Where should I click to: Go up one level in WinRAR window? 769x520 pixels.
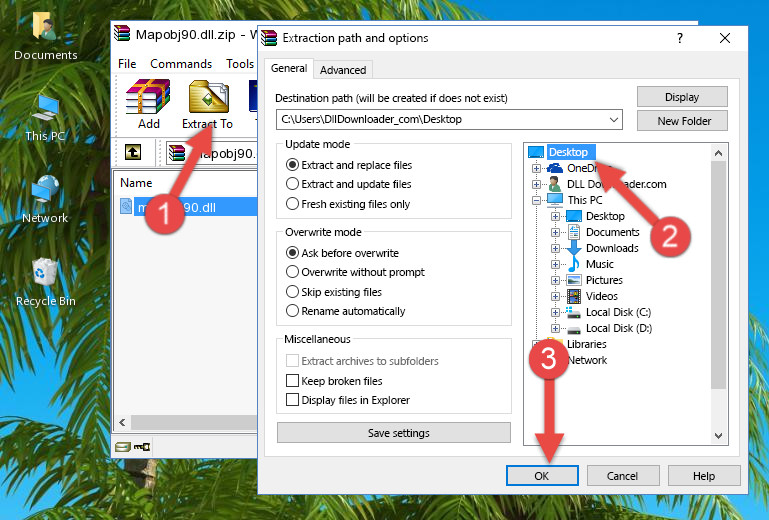[133, 152]
